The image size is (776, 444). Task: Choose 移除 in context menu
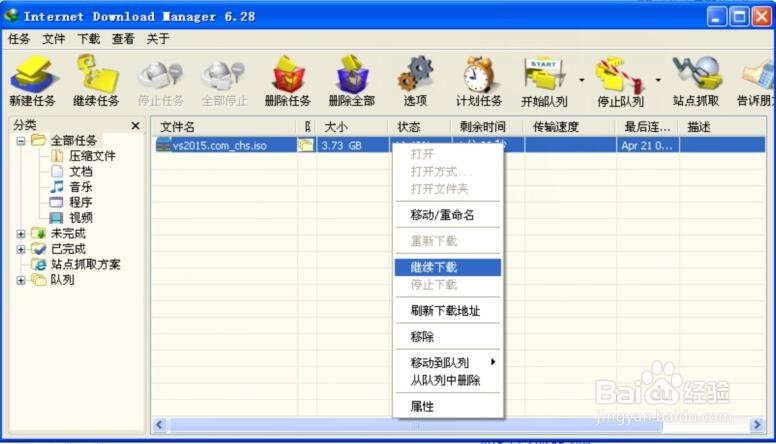coord(448,337)
